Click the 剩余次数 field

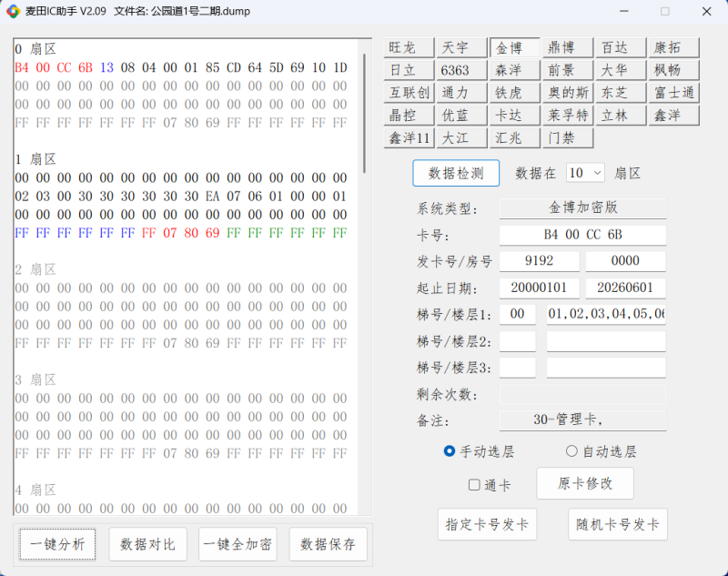click(582, 394)
